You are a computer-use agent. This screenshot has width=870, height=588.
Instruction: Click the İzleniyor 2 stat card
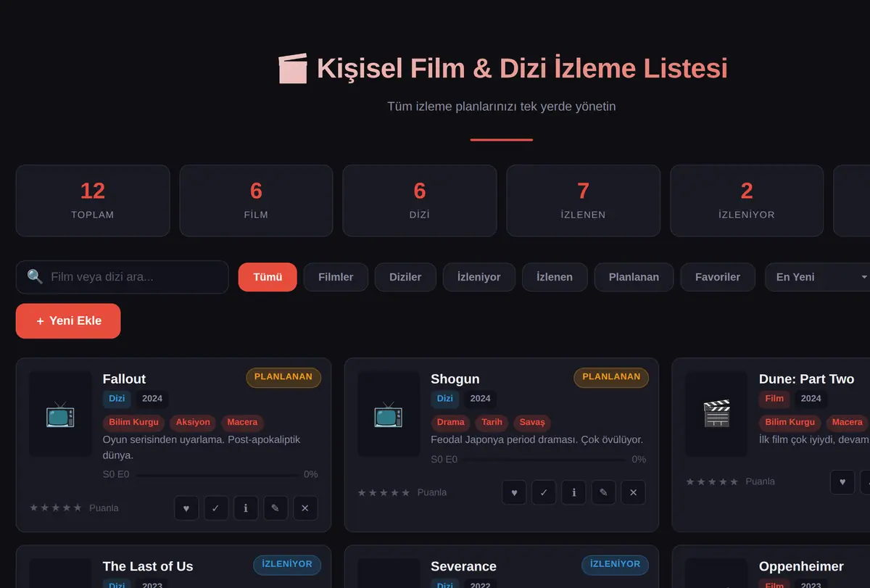(747, 201)
